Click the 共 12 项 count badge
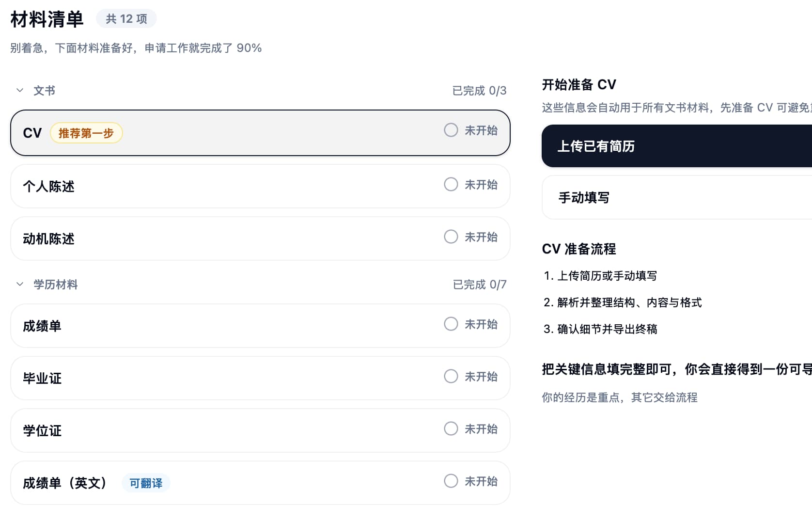 126,18
